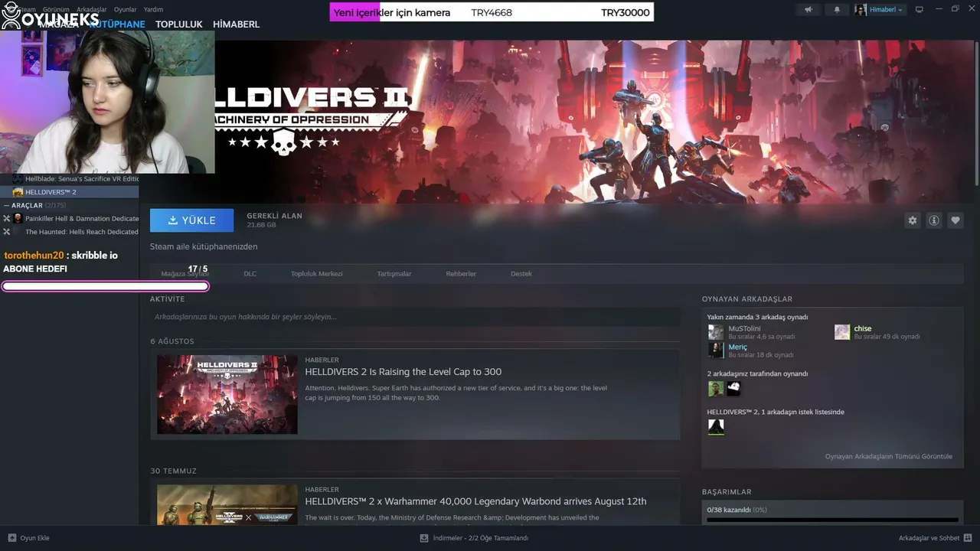Open the KÜTÜPHANE navigation item
This screenshot has width=980, height=551.
coord(117,24)
